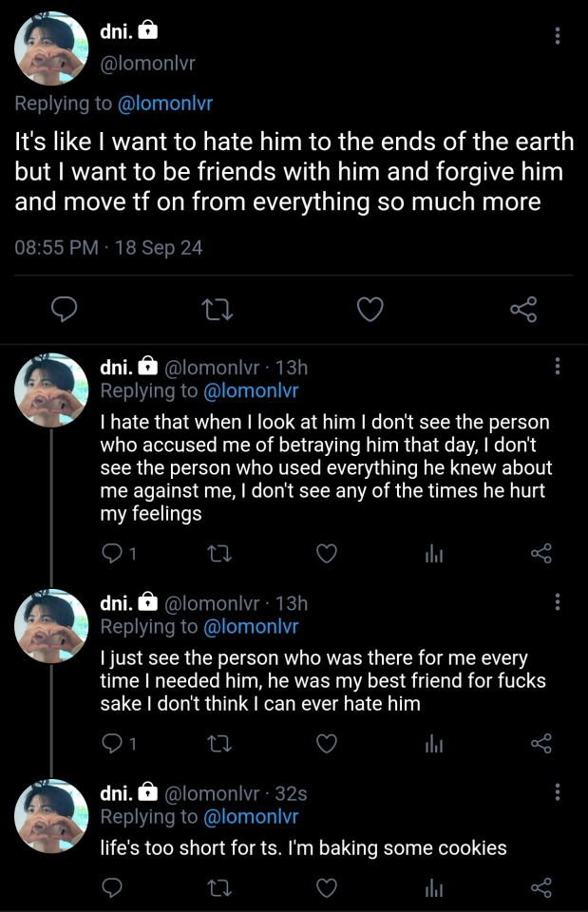Reply to the main tweet about hating him
Viewport: 588px width, 912px height.
(x=63, y=309)
